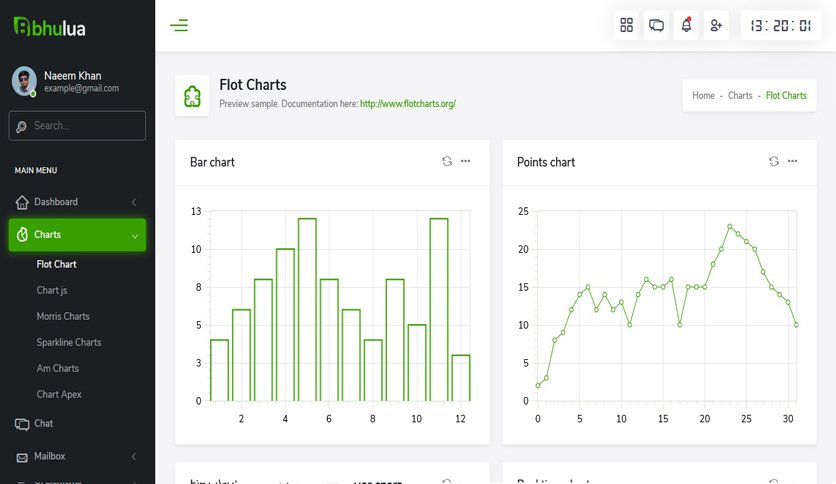Click the example@gmail.com email text
Screen dimensions: 836x484
82,88
